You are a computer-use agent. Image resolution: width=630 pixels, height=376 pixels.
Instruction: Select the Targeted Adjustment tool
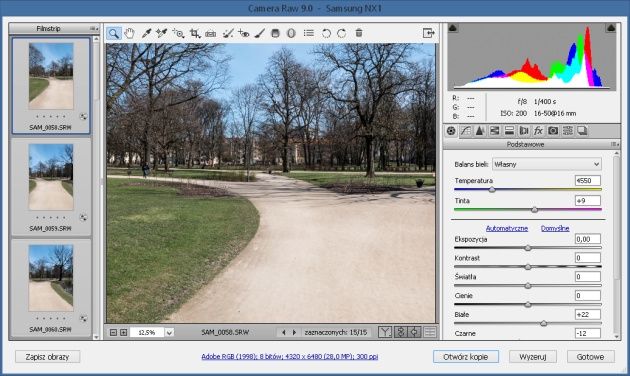pyautogui.click(x=178, y=33)
